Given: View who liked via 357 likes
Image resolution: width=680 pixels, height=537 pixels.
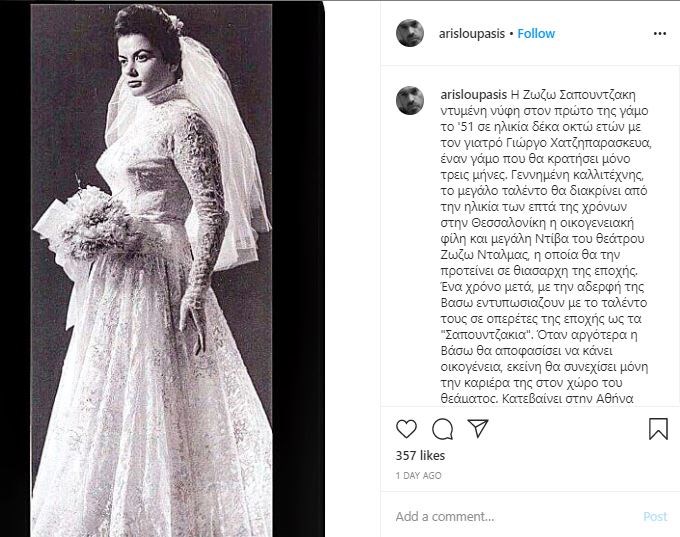Looking at the screenshot, I should [x=420, y=455].
